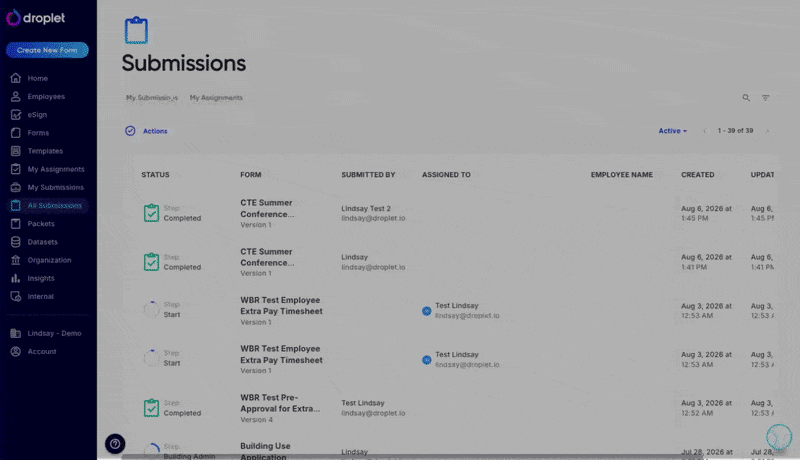
Task: Open the search icon above the table
Action: pyautogui.click(x=746, y=97)
